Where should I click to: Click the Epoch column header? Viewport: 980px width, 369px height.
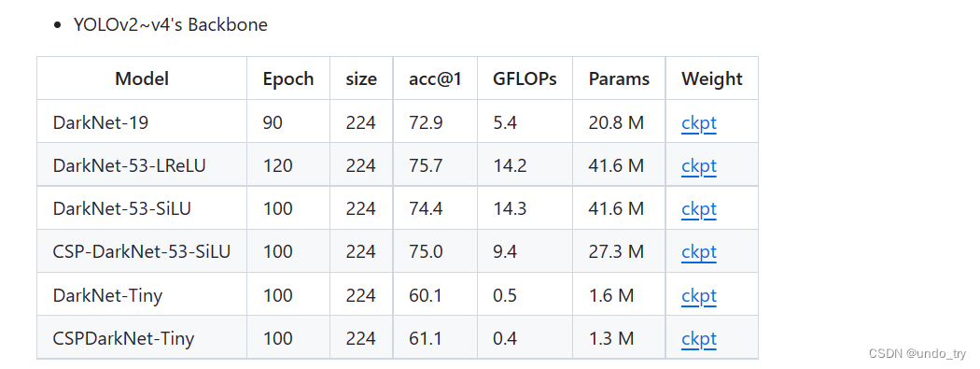288,78
